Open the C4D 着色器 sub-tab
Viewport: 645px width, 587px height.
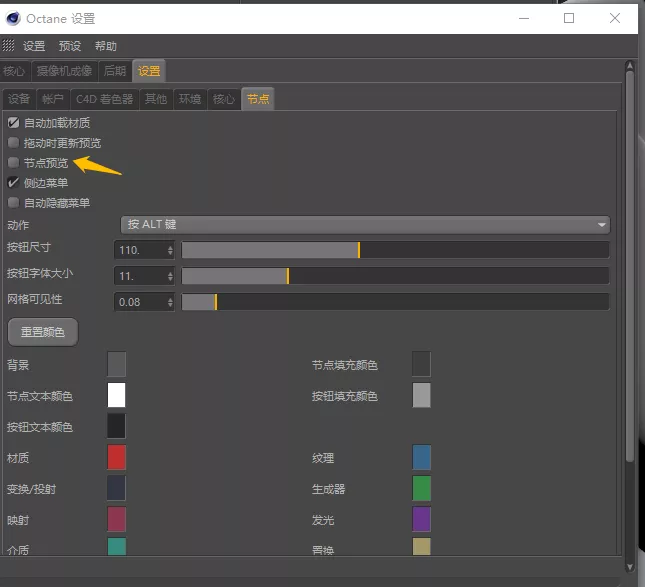pyautogui.click(x=104, y=99)
